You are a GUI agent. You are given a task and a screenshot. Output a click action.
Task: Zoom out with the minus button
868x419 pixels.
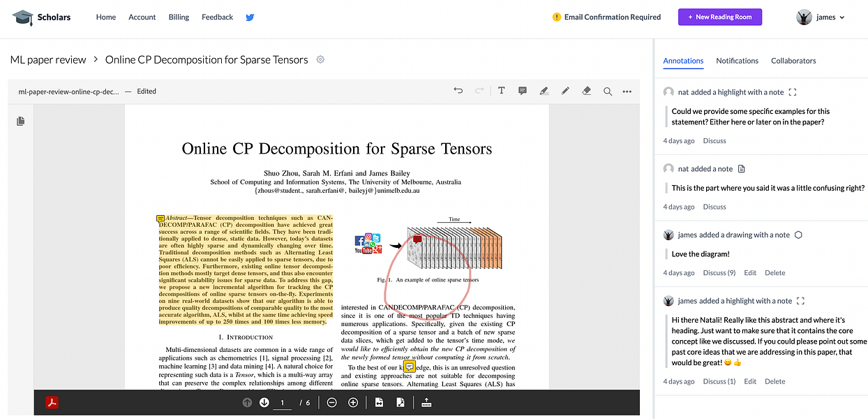332,402
